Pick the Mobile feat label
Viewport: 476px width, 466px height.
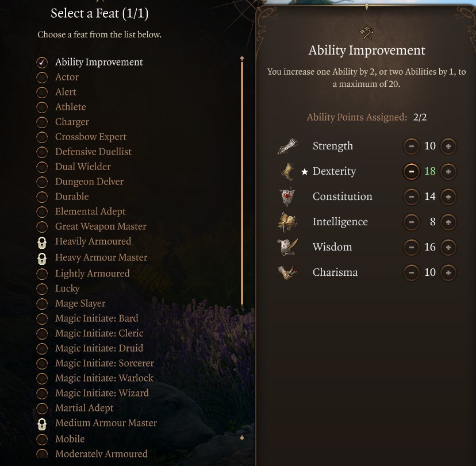click(70, 438)
